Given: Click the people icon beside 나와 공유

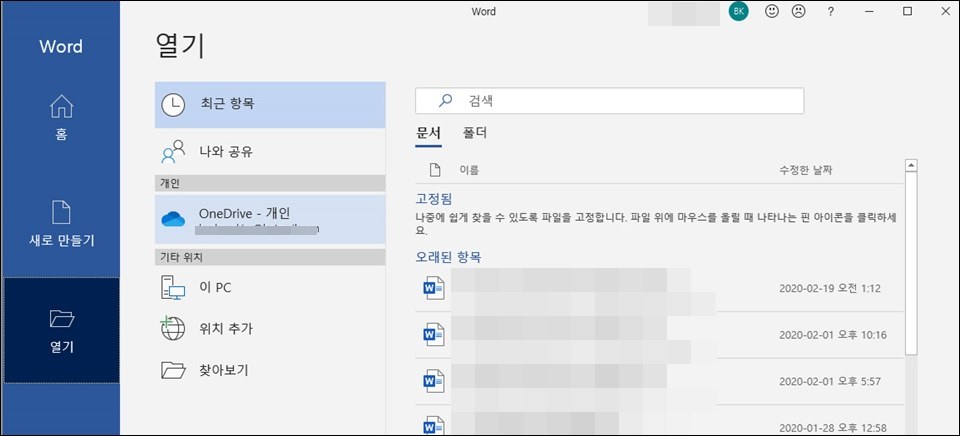Looking at the screenshot, I should [173, 151].
